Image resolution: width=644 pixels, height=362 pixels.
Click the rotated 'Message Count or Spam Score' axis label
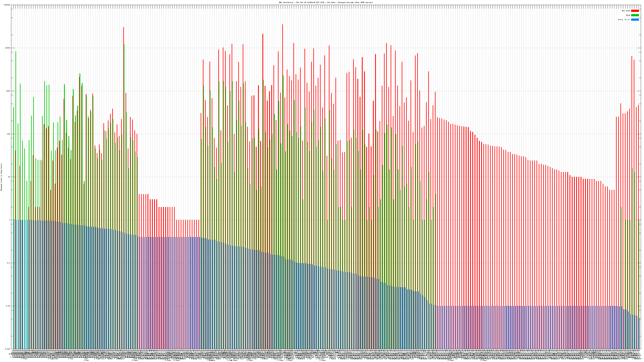(x=1, y=177)
